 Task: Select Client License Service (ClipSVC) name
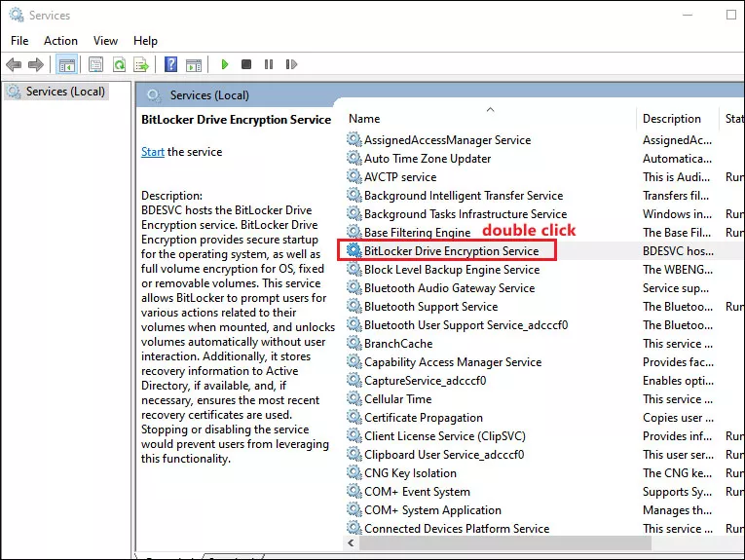(445, 436)
